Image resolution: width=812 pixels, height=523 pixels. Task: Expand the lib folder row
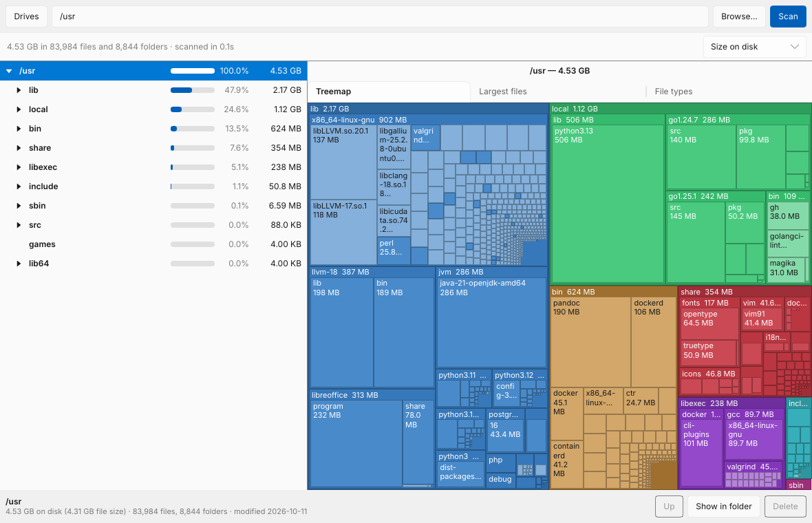[x=19, y=90]
